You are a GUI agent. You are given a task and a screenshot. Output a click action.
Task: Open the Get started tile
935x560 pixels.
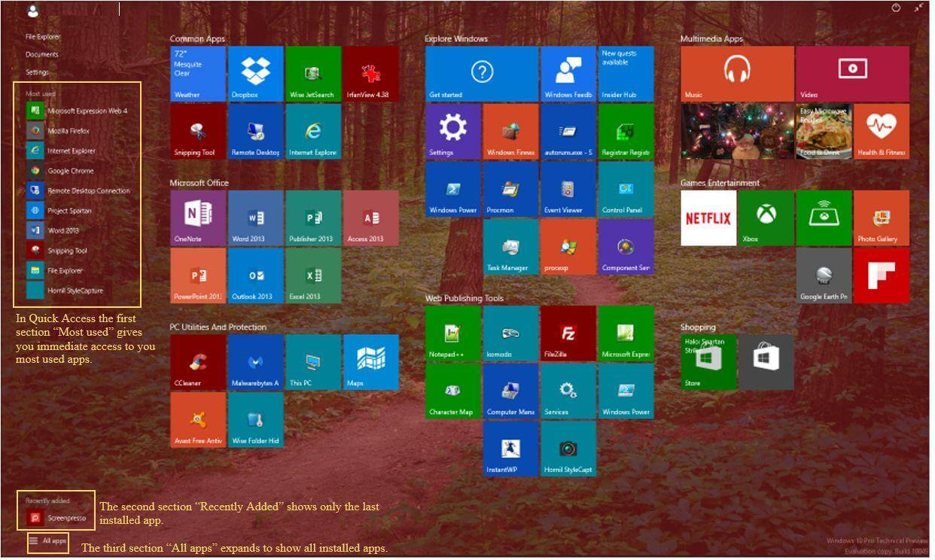tap(482, 74)
